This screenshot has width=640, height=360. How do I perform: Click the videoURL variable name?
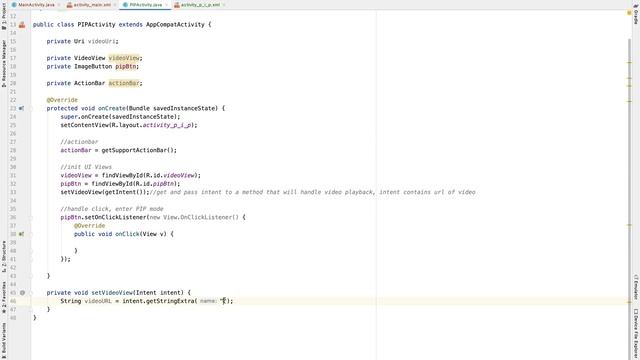98,301
